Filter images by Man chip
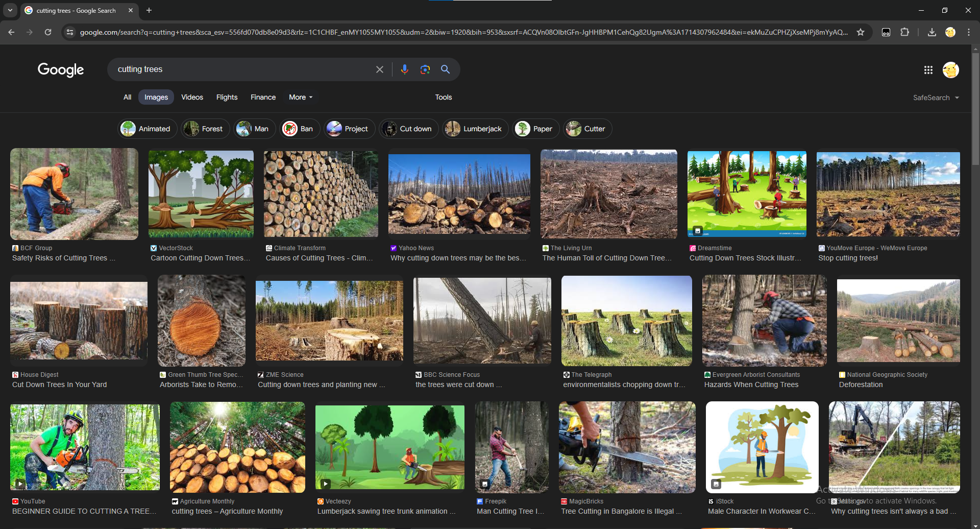The width and height of the screenshot is (980, 529). coord(255,129)
